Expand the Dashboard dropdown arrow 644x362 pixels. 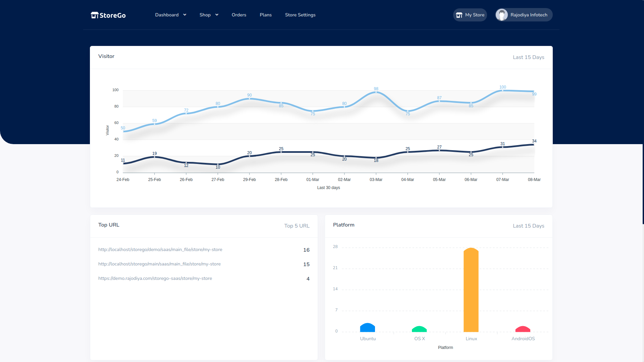point(185,15)
